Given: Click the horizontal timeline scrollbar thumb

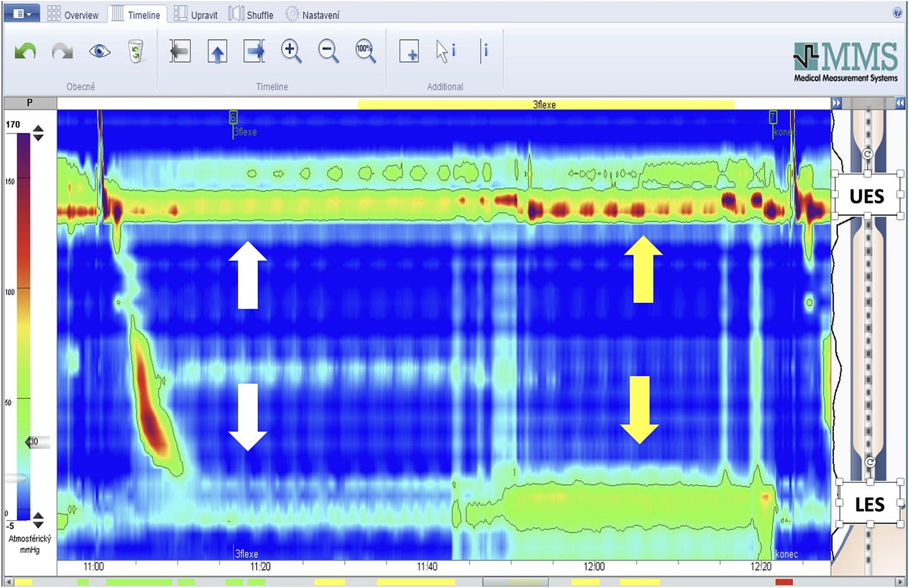Looking at the screenshot, I should tap(516, 582).
